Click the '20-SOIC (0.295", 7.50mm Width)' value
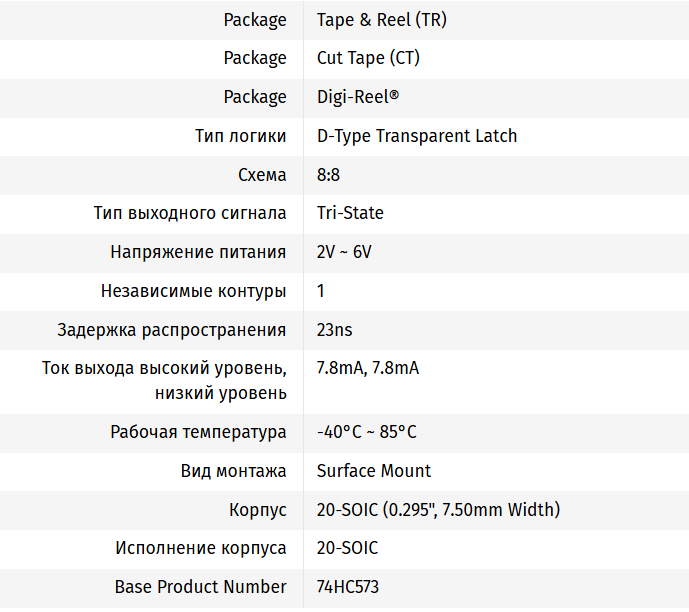Image resolution: width=689 pixels, height=612 pixels. pyautogui.click(x=438, y=510)
